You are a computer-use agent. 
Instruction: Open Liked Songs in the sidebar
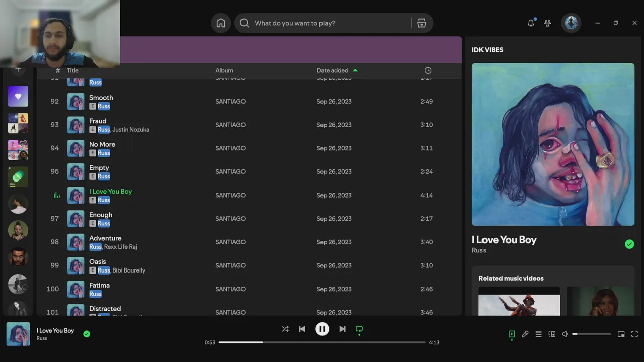(x=18, y=96)
